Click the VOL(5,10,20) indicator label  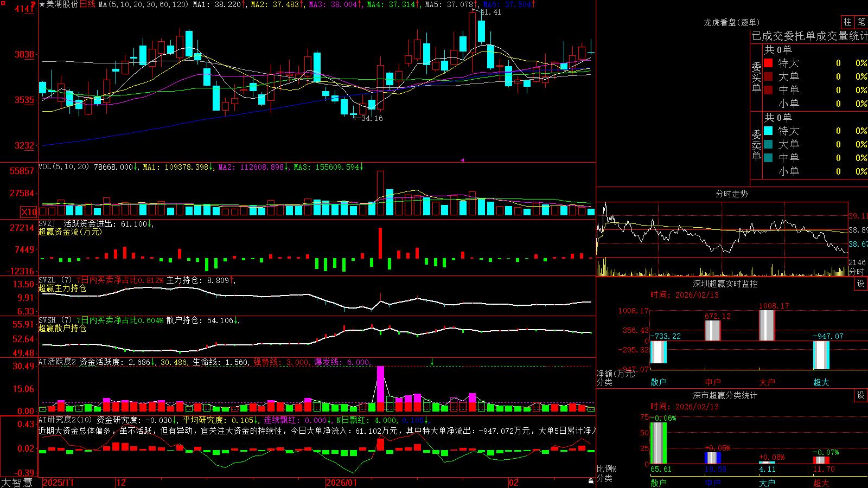point(63,166)
